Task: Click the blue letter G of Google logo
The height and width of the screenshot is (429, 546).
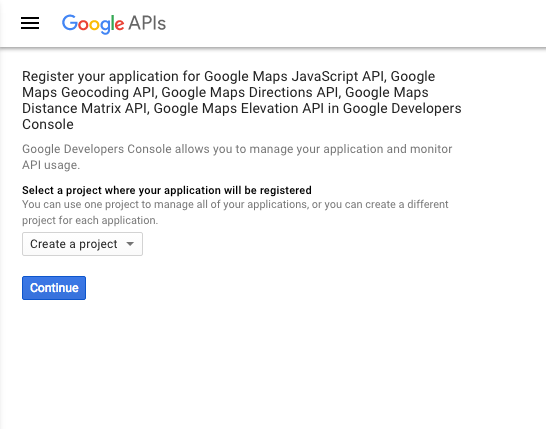Action: tap(69, 23)
